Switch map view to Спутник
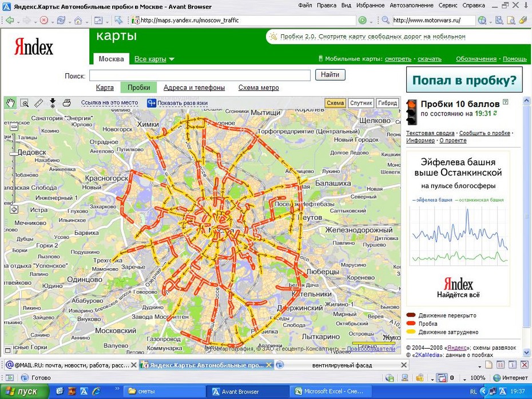532x399 pixels. [x=362, y=103]
